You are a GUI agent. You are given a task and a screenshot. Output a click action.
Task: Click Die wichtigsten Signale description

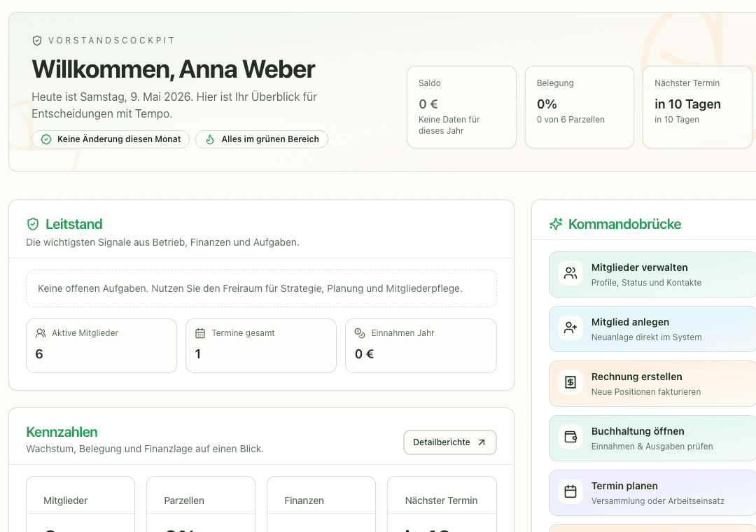point(162,242)
